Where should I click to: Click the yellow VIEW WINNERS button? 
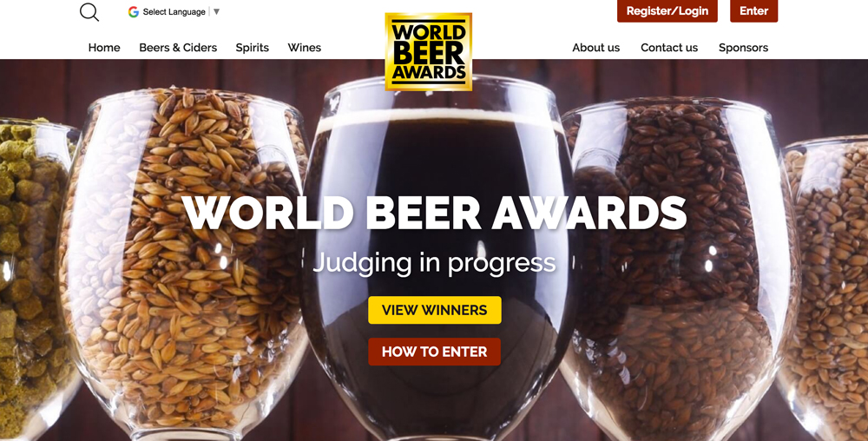[435, 310]
